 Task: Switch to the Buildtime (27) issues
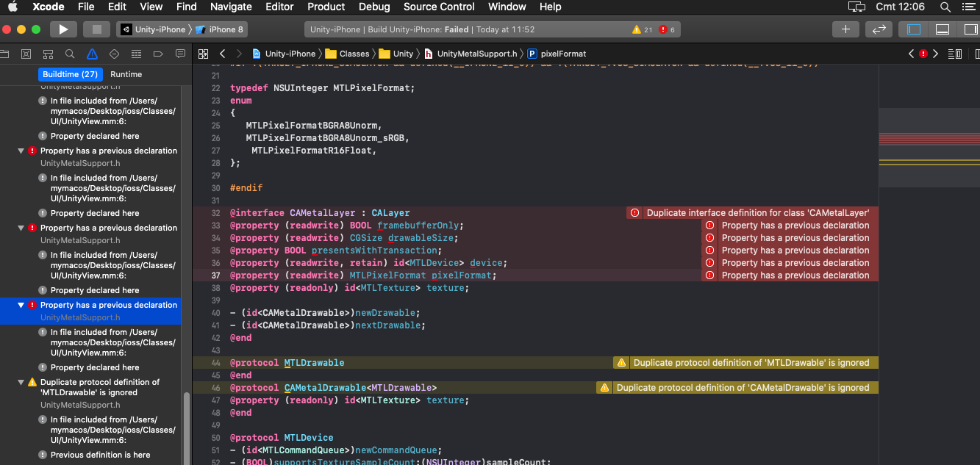click(x=71, y=74)
